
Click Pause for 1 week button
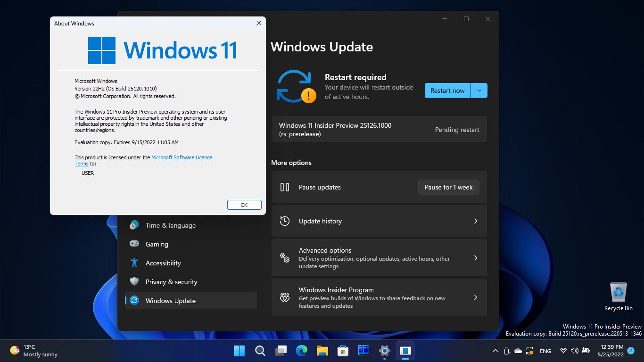click(448, 187)
